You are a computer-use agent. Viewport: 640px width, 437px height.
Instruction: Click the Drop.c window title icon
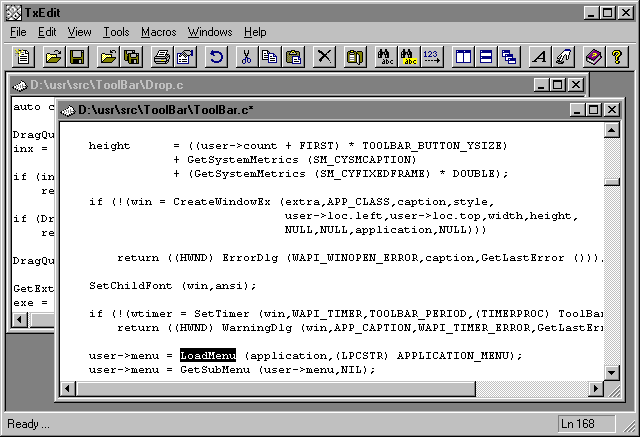point(20,85)
